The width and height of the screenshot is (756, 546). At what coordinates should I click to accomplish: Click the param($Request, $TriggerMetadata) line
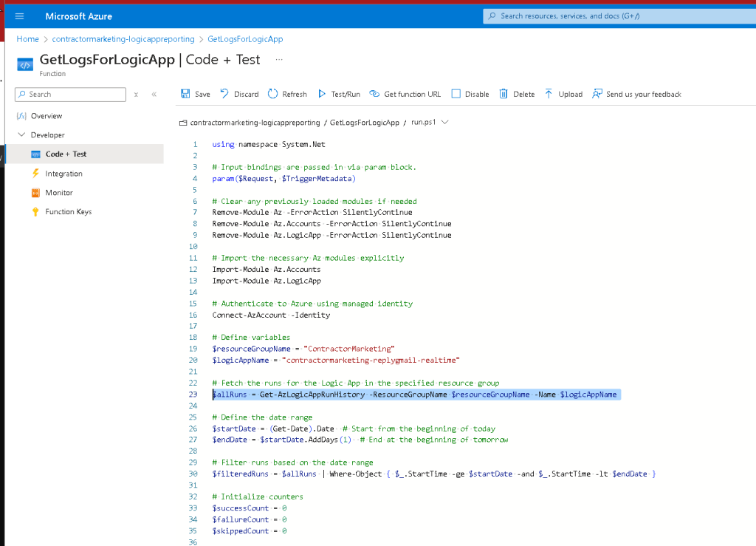284,179
